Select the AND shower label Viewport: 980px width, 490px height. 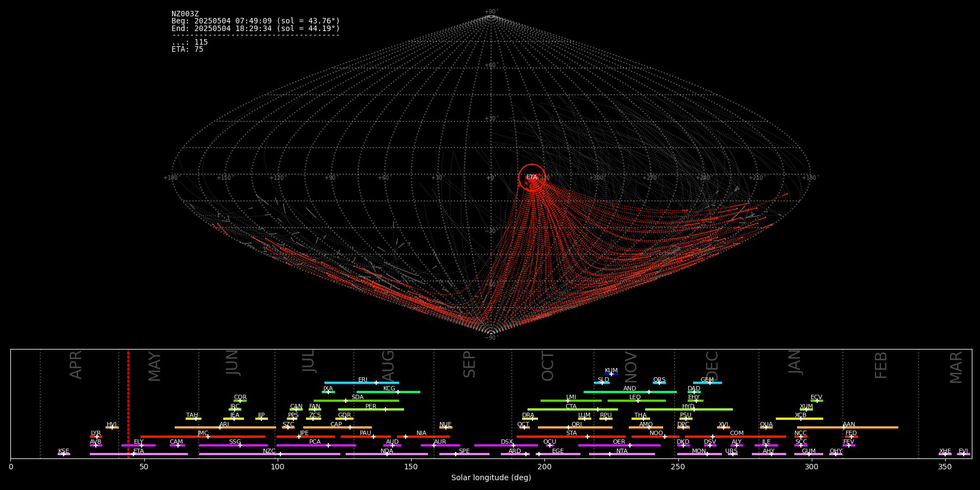pyautogui.click(x=630, y=389)
